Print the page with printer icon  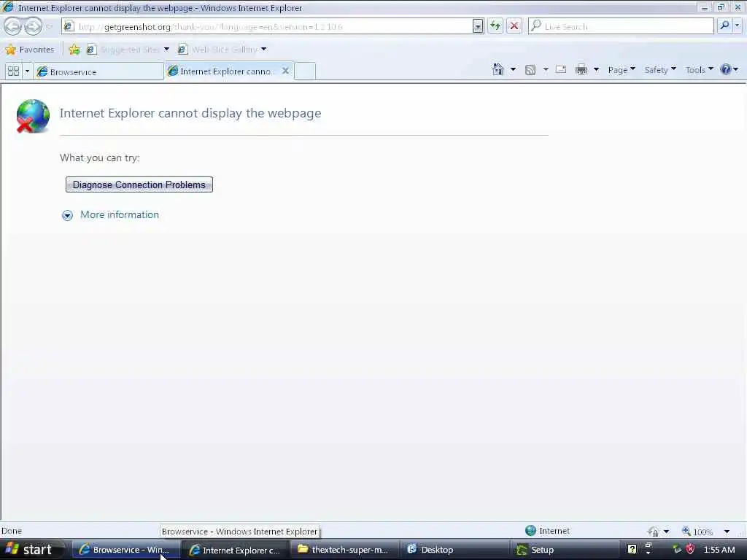[x=581, y=69]
